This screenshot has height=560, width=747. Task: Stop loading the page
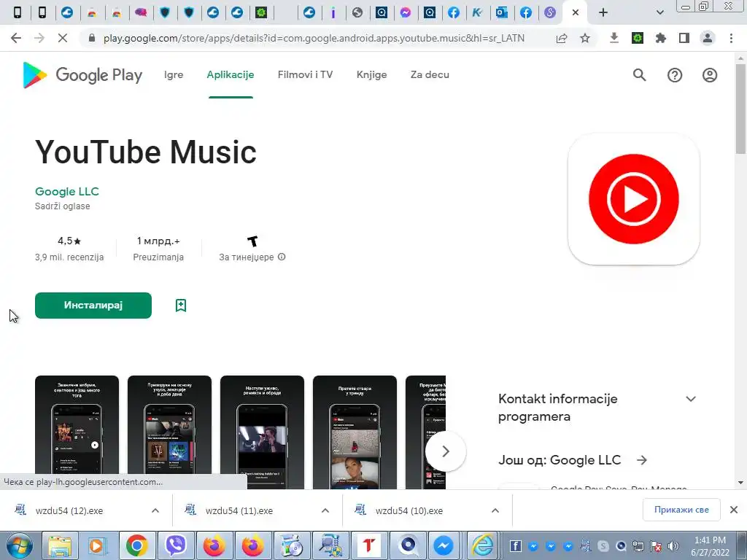[x=63, y=38]
